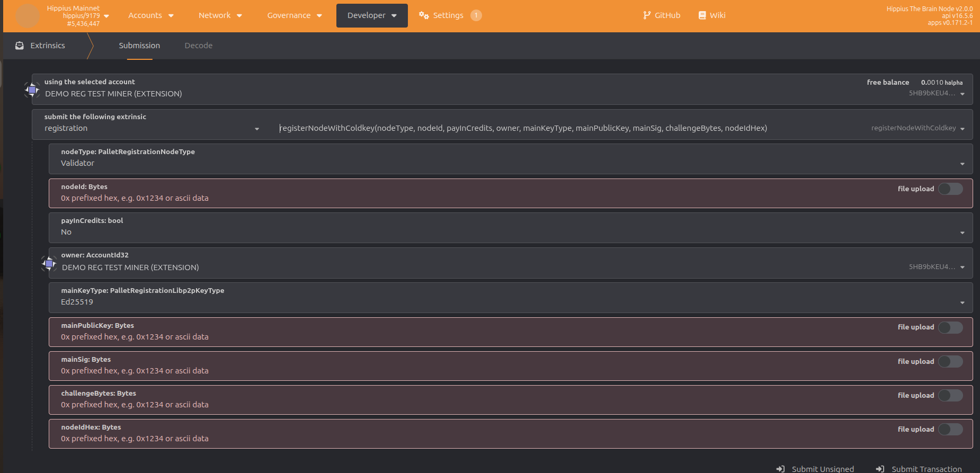Image resolution: width=980 pixels, height=473 pixels.
Task: Click the Submit Unsigned button
Action: pyautogui.click(x=816, y=469)
